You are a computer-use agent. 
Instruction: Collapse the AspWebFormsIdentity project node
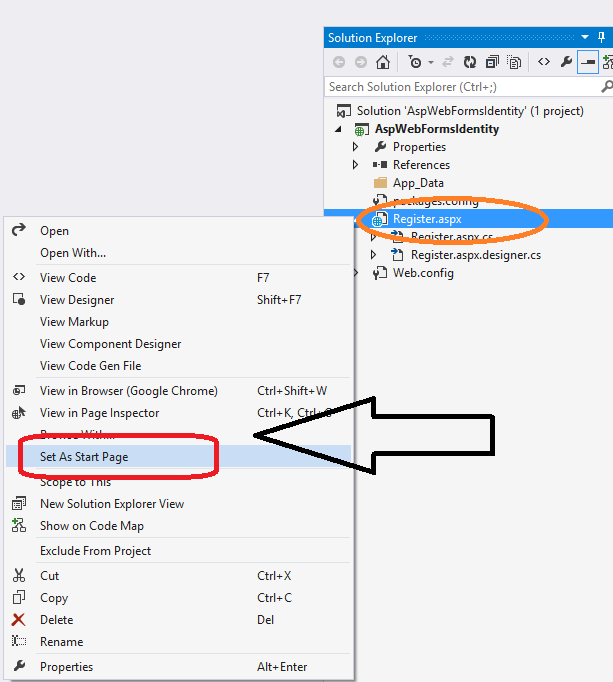[x=338, y=129]
